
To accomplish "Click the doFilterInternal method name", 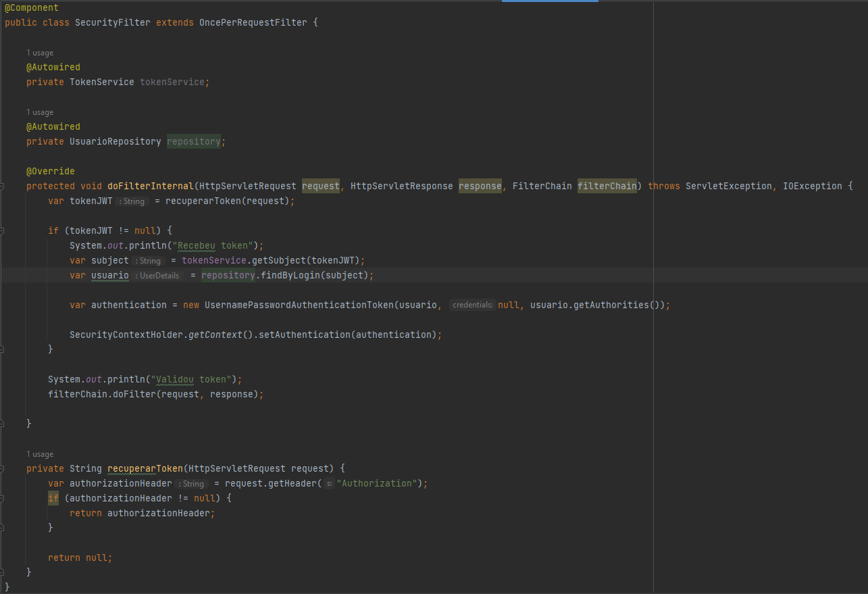I will tap(151, 186).
